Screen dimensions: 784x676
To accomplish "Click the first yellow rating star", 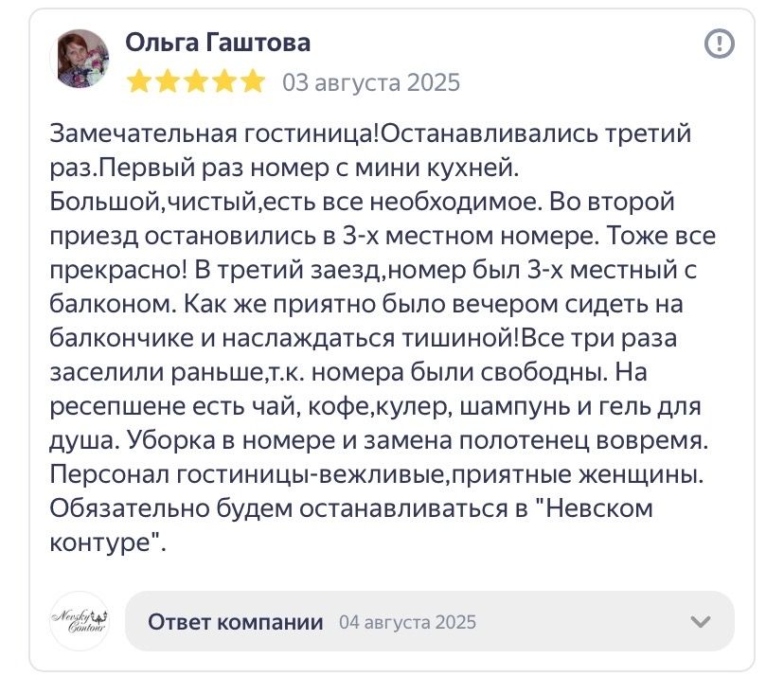I will 139,81.
